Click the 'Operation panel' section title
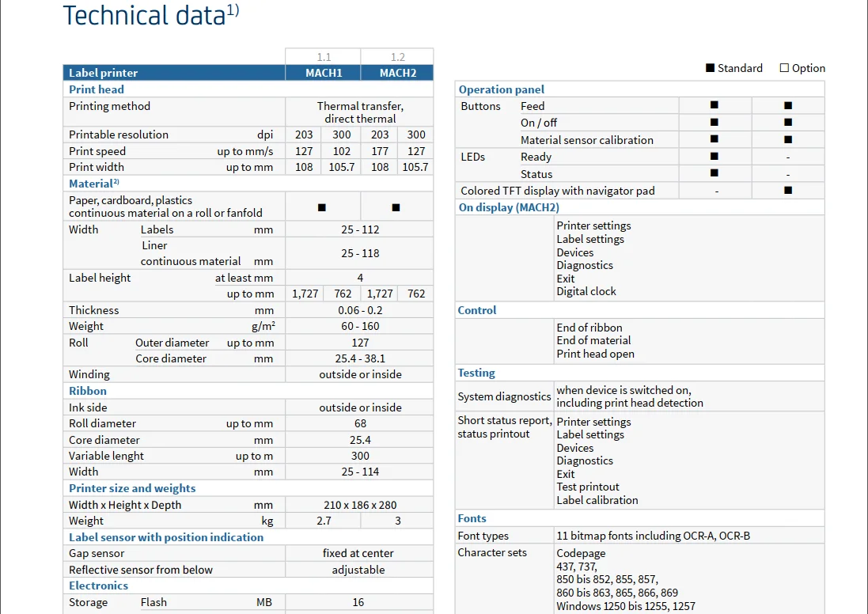Screen dimensions: 868x614 [x=501, y=89]
